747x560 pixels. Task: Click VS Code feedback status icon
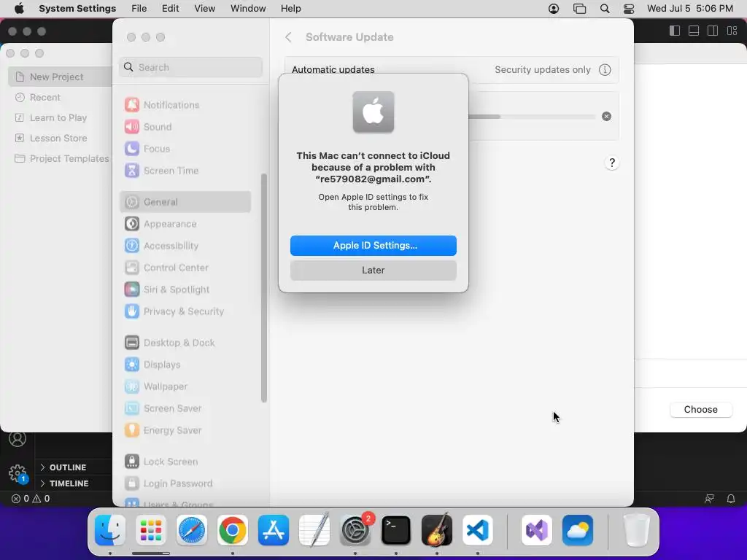click(x=709, y=499)
